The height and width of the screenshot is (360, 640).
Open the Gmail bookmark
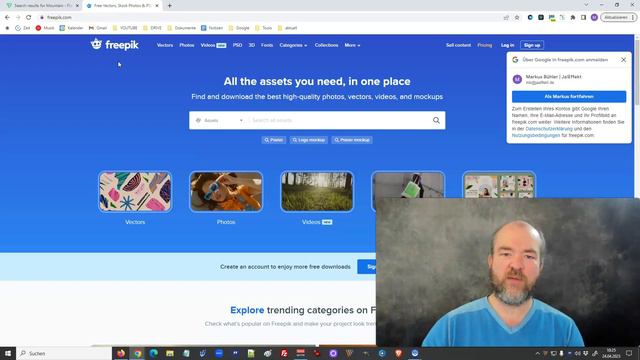click(98, 28)
